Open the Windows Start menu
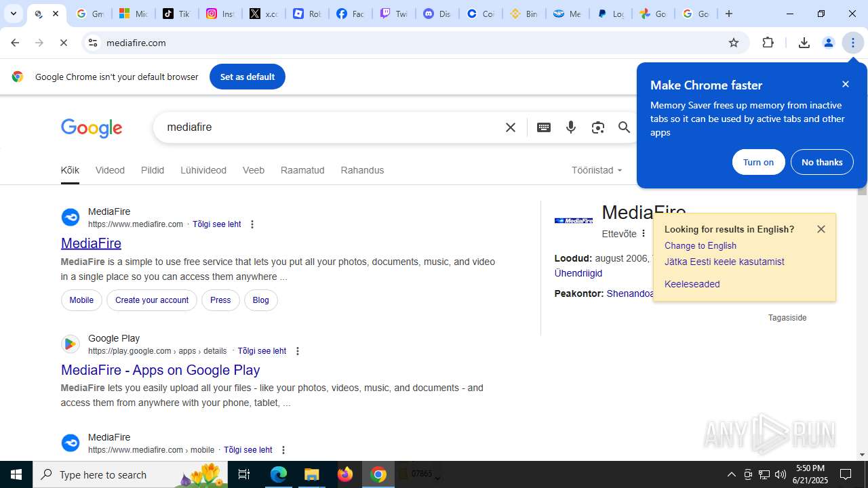Viewport: 868px width, 488px height. 16,474
